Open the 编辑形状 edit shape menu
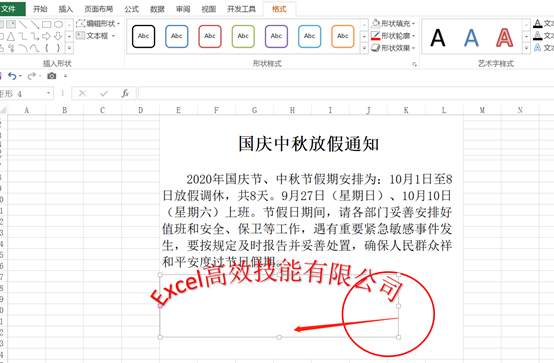Screen dimensions: 554x363 pyautogui.click(x=98, y=24)
